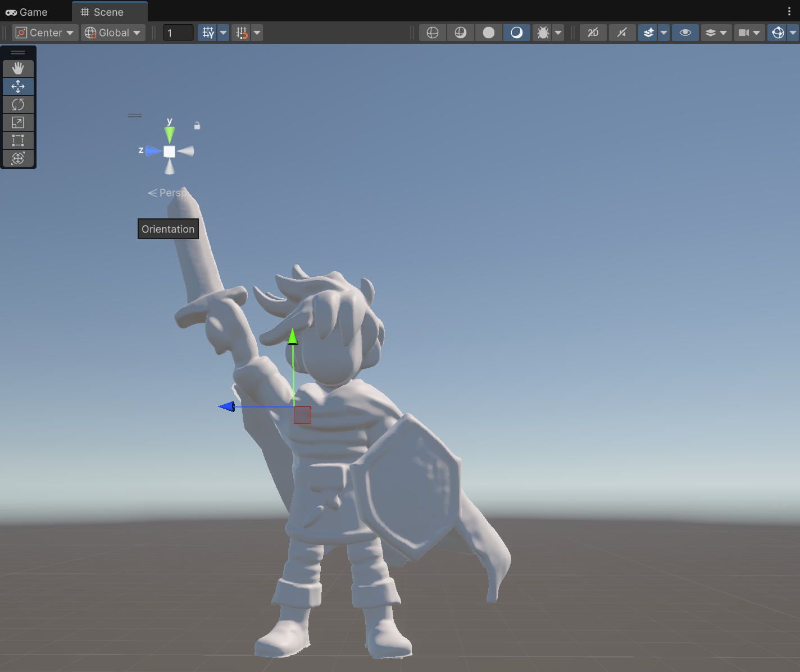Click the layer visibility count field showing 1

coord(178,33)
